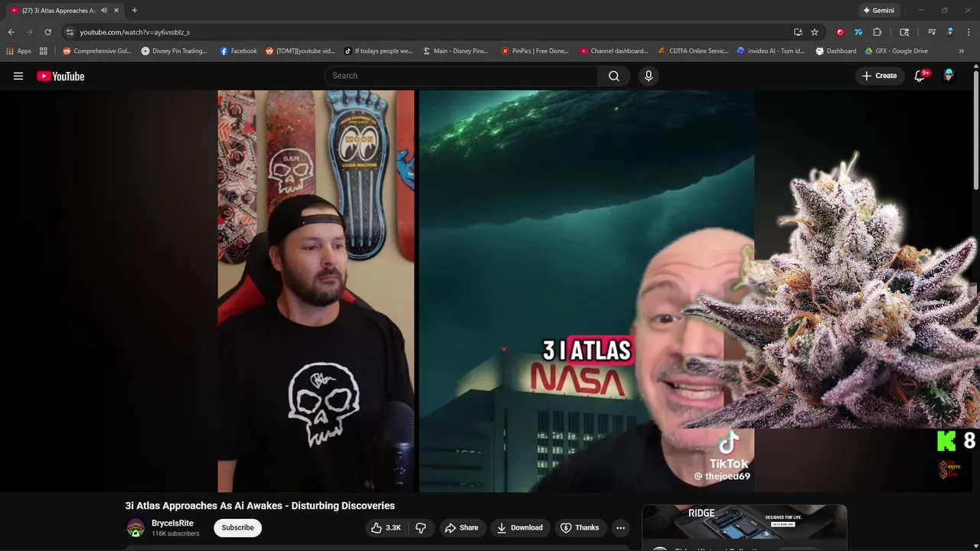Open the Chrome extensions puzzle icon
This screenshot has height=551, width=980.
click(x=877, y=32)
